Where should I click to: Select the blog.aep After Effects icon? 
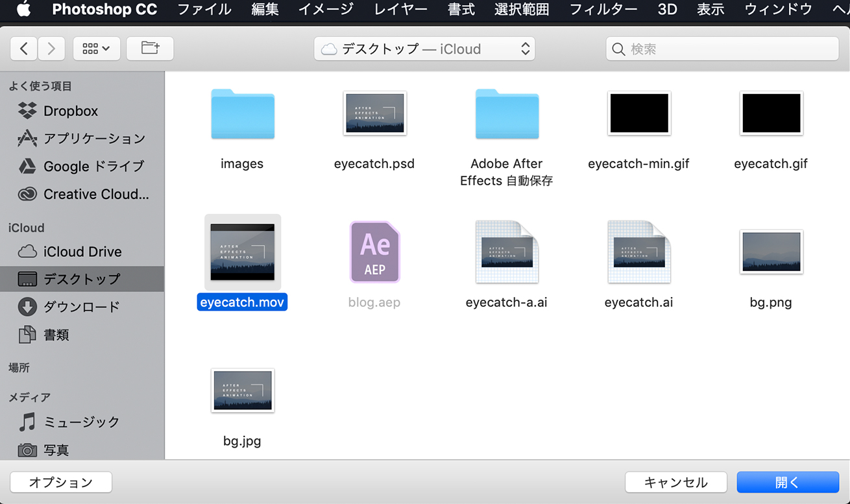pos(375,252)
